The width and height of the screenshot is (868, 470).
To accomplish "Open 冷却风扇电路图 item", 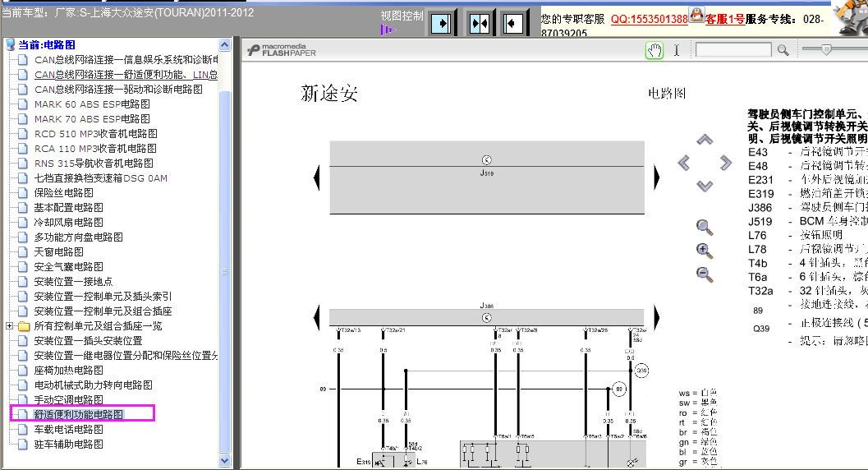I will pyautogui.click(x=69, y=223).
